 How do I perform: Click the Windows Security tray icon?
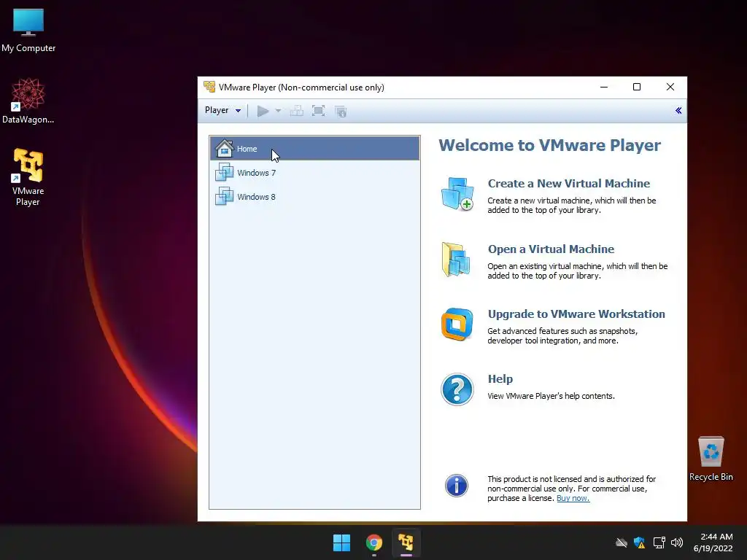tap(639, 542)
